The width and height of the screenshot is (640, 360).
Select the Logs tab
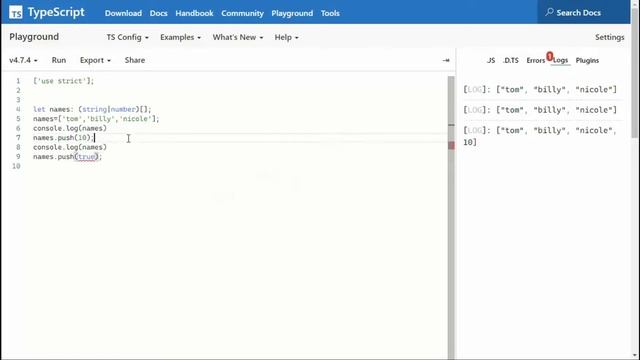click(560, 60)
